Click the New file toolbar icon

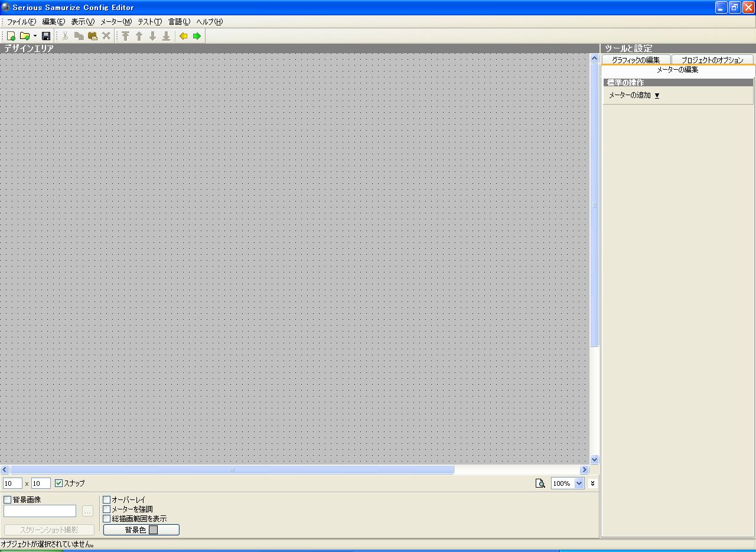(x=11, y=36)
